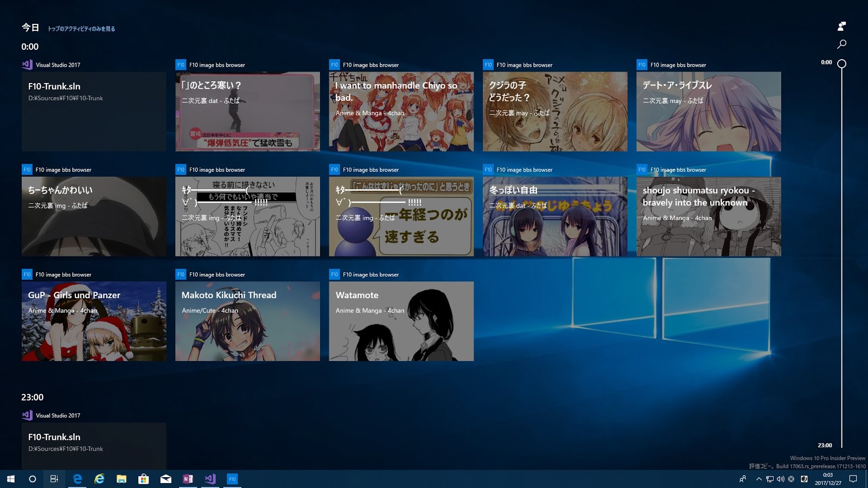Open the '「」のところ寒い？' activity card
The width and height of the screenshot is (868, 488).
coord(247,112)
